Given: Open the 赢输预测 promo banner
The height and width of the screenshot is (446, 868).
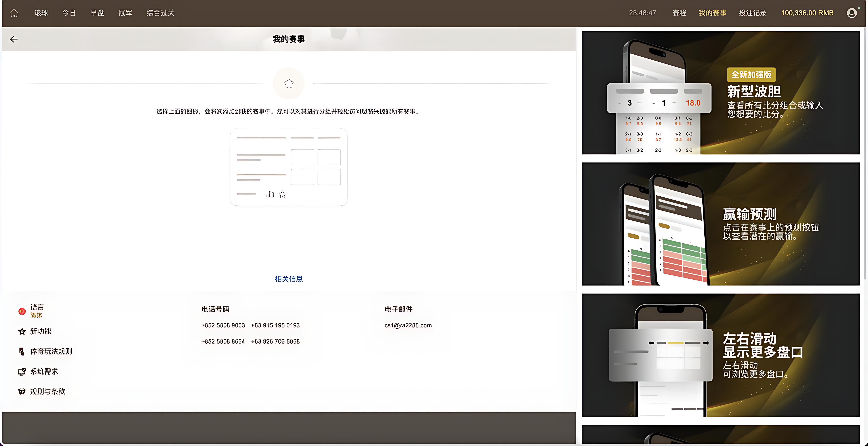Looking at the screenshot, I should coord(721,224).
